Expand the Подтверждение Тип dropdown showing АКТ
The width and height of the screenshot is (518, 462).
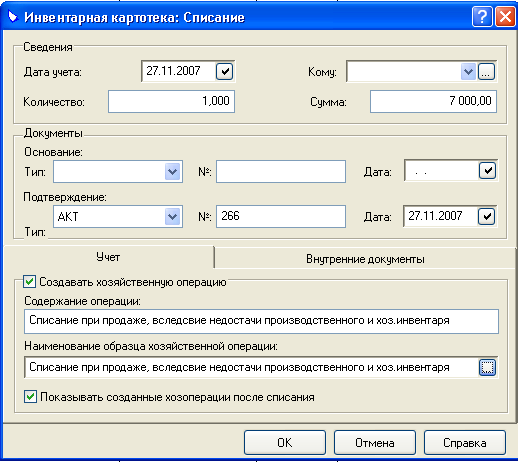pos(173,217)
